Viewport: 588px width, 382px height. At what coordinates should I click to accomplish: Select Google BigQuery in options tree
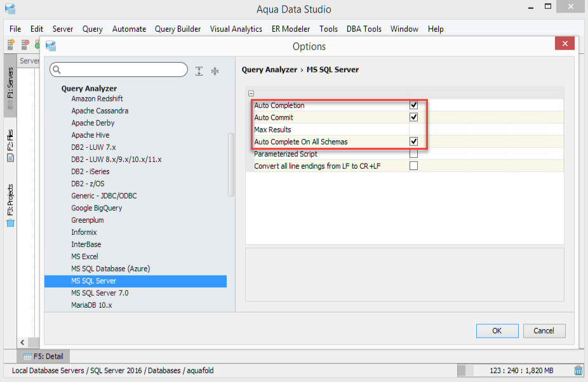coord(97,208)
